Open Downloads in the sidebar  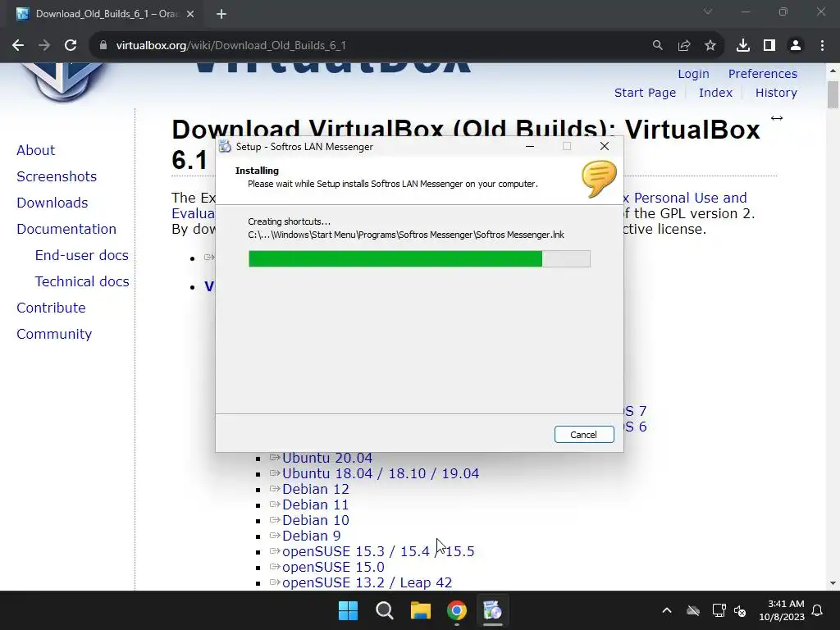52,203
